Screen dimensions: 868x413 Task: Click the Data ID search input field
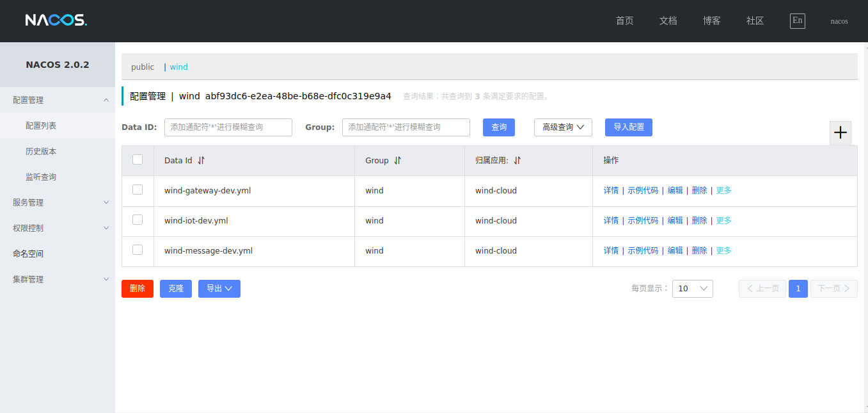pos(228,127)
